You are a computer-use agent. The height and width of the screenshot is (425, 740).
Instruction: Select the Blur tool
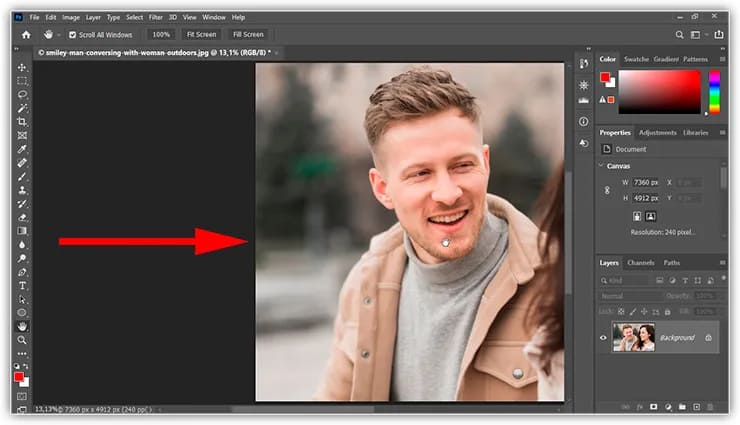click(x=22, y=245)
